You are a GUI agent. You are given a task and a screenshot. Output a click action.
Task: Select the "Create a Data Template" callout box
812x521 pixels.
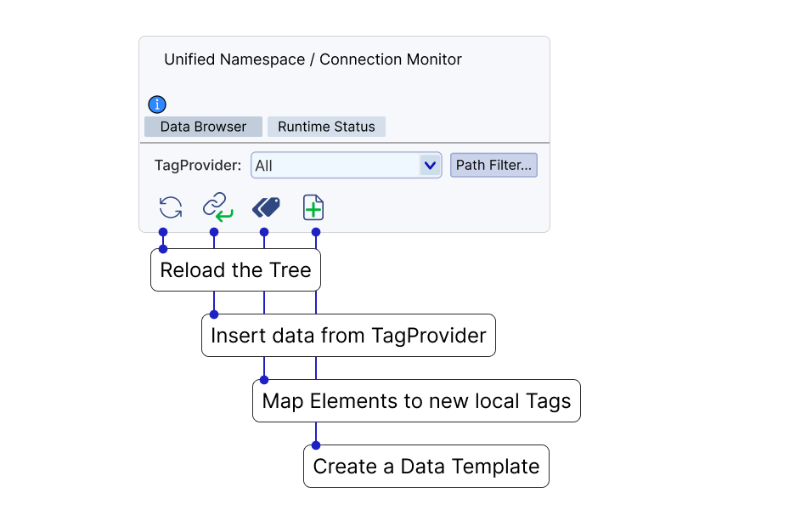pos(426,466)
